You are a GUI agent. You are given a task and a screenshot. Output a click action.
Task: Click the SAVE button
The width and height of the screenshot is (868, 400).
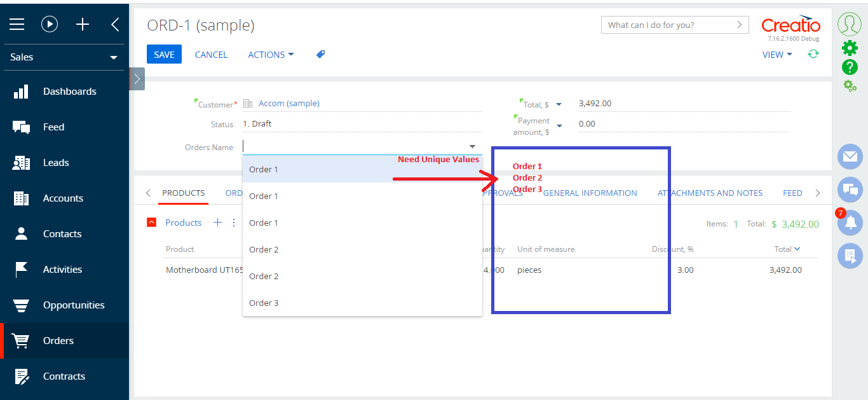tap(164, 54)
